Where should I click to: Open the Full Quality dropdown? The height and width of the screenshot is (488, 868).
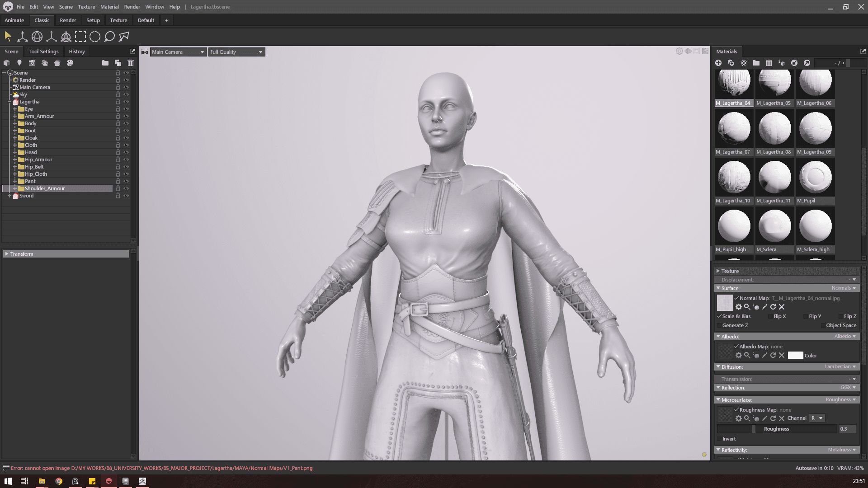(236, 52)
